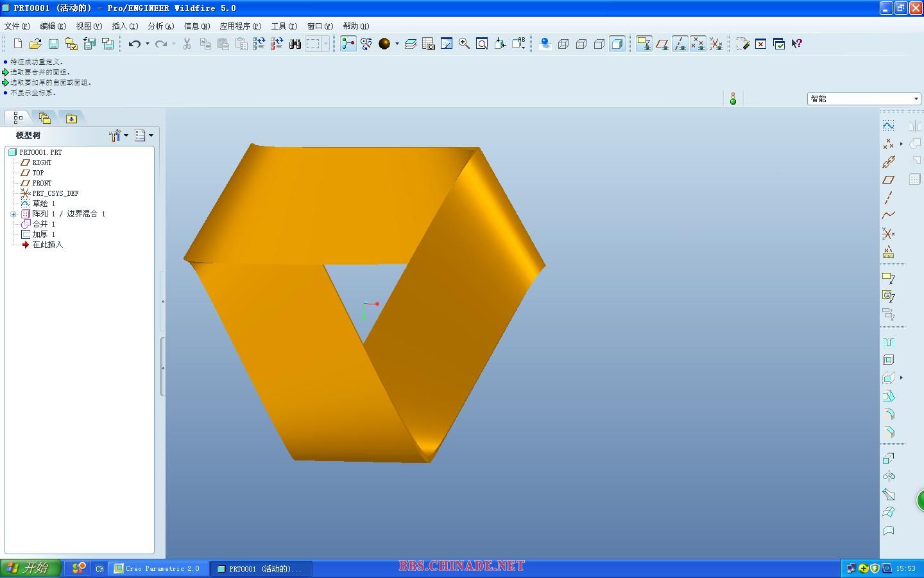Expand the rib tool flyout arrow
924x578 pixels.
[902, 378]
